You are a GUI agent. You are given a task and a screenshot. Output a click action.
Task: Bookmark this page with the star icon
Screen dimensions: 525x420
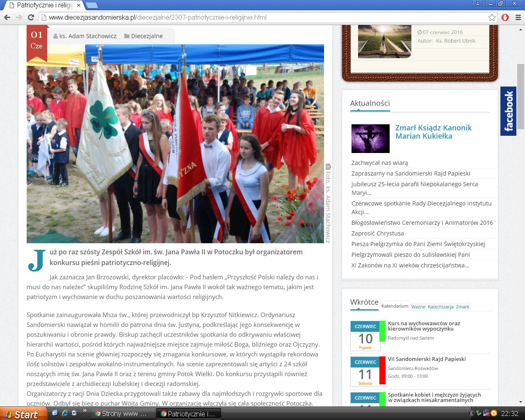[x=492, y=17]
